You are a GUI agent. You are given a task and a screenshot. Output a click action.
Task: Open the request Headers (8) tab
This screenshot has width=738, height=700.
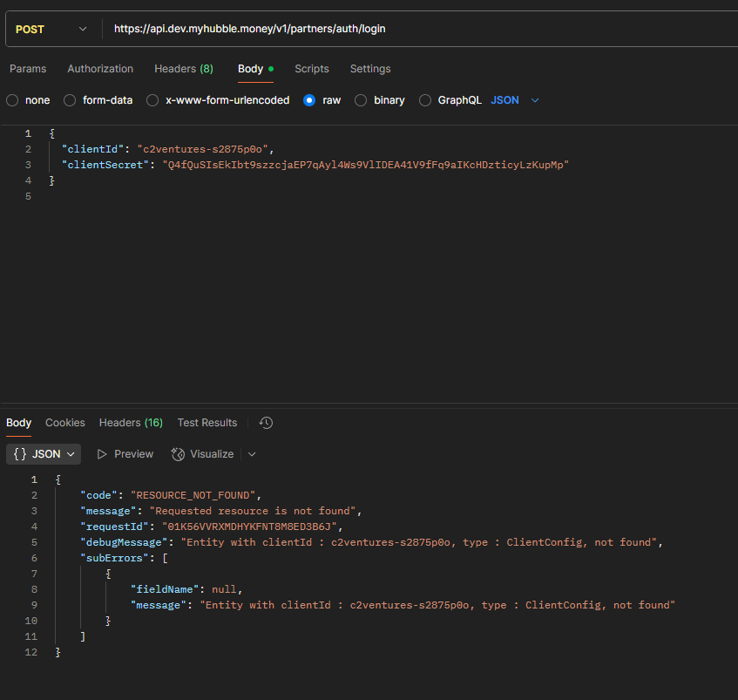[x=183, y=69]
